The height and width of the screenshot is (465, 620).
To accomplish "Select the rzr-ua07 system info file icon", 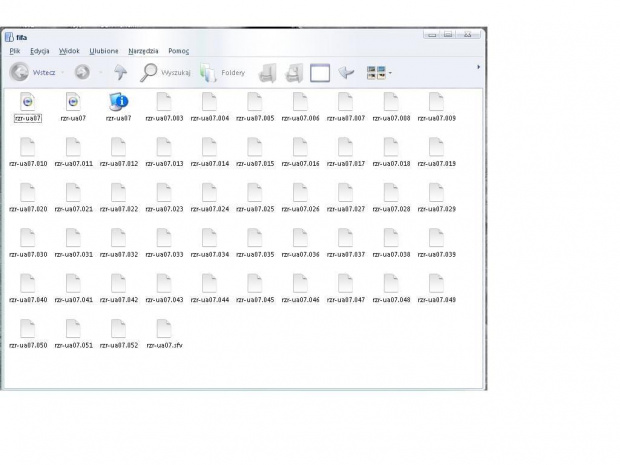I will pyautogui.click(x=118, y=101).
